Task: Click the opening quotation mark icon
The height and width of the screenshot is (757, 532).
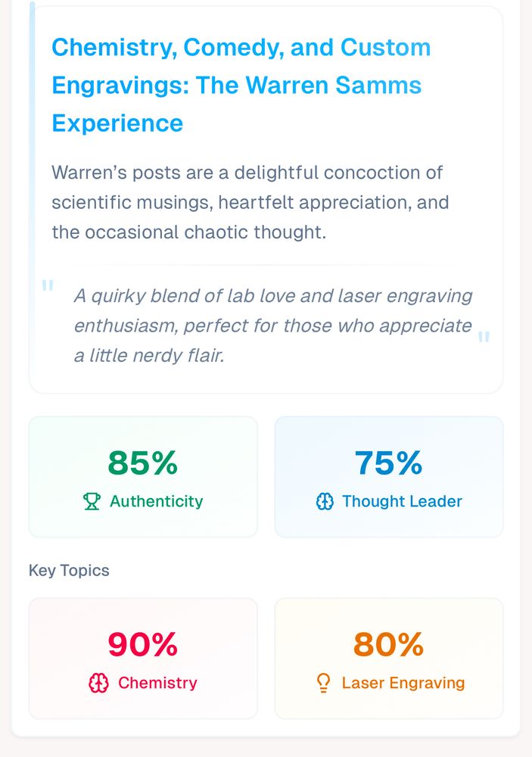Action: click(x=48, y=286)
